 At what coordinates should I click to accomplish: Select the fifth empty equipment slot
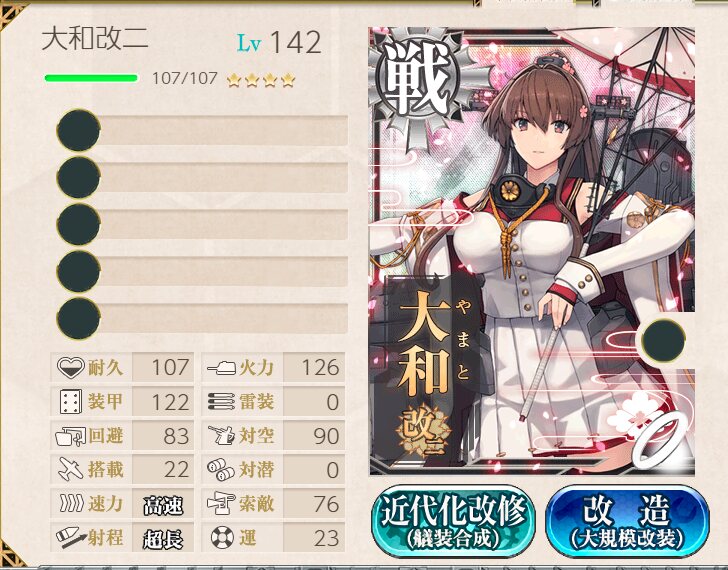pyautogui.click(x=202, y=318)
